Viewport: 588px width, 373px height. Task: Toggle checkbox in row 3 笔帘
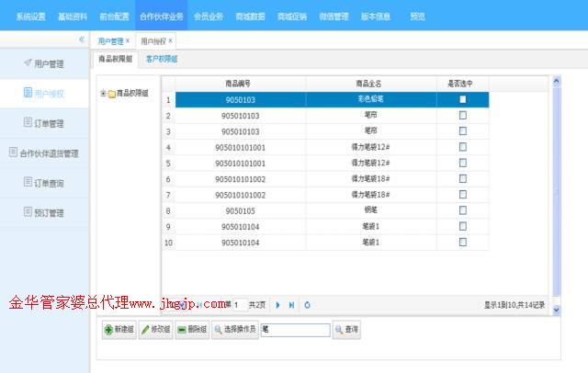coord(463,130)
